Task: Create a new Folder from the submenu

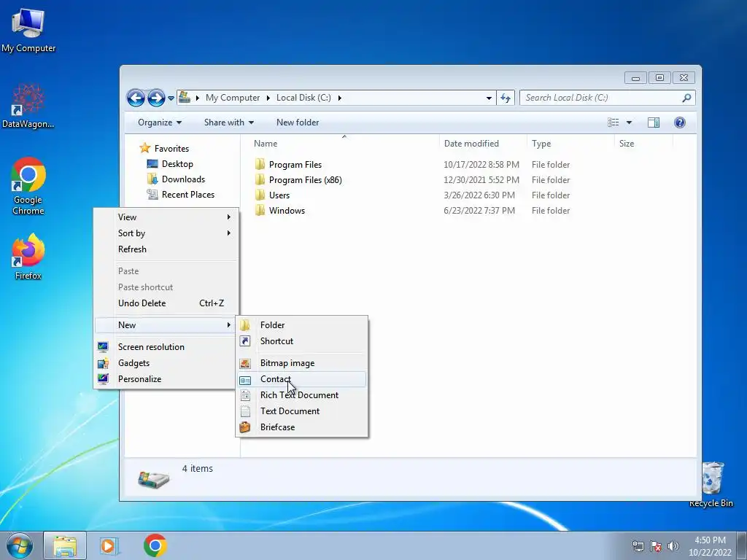Action: tap(302, 324)
